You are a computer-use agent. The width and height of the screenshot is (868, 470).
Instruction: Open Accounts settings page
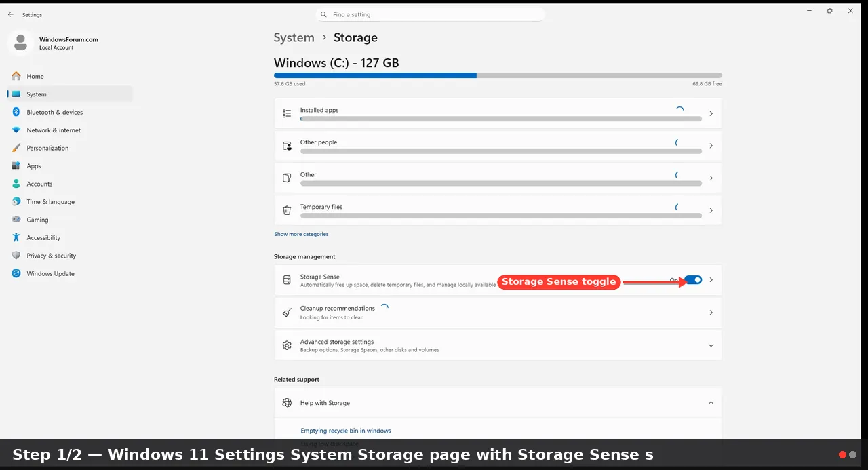70,184
